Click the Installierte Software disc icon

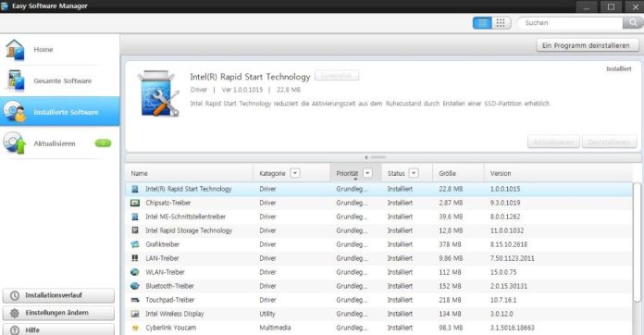tap(15, 112)
